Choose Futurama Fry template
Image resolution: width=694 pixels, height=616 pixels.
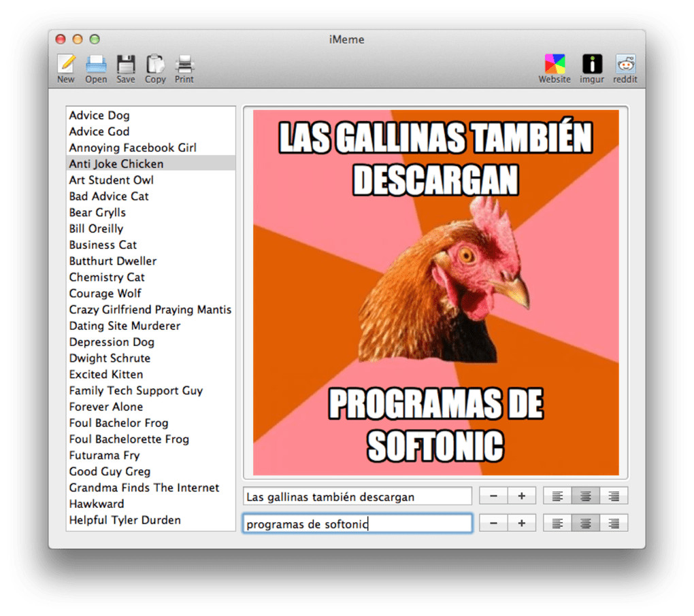point(150,455)
